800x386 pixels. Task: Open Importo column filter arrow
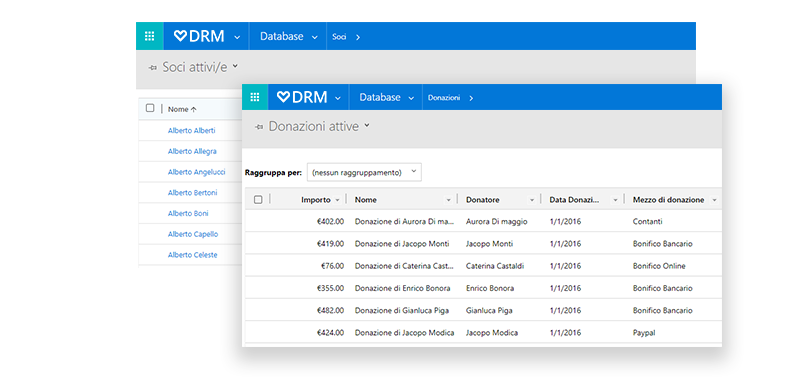coord(337,200)
